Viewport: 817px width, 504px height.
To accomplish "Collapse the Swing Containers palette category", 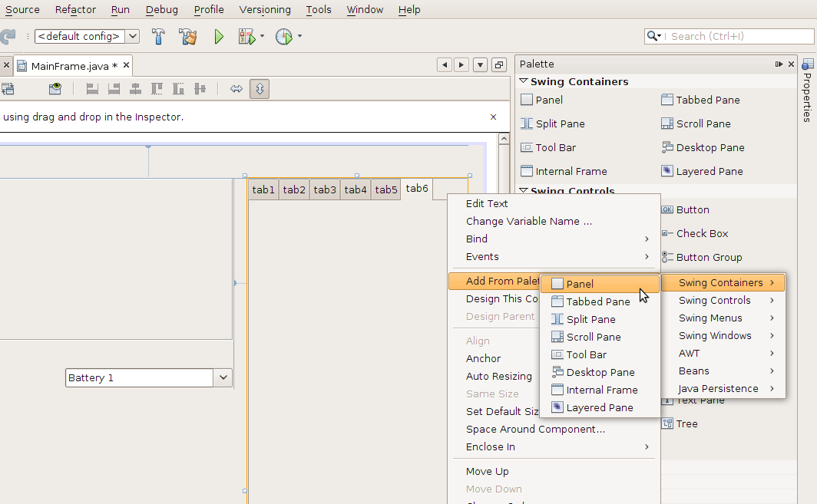I will [524, 81].
